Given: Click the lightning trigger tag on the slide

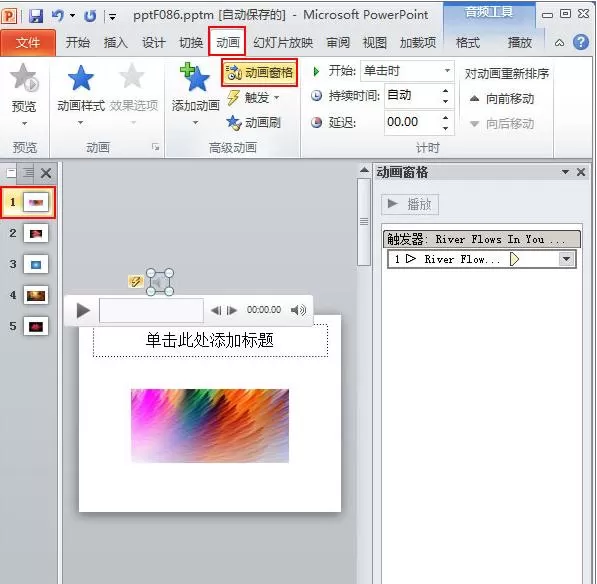Looking at the screenshot, I should pyautogui.click(x=136, y=282).
